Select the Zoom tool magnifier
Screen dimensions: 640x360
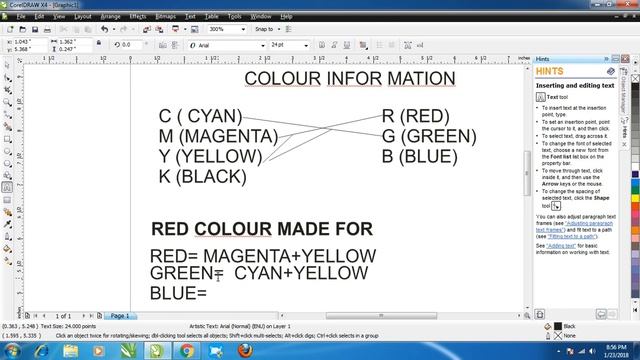[7, 102]
